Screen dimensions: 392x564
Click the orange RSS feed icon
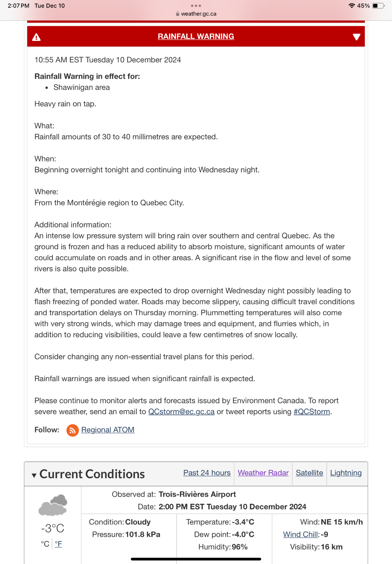tap(73, 430)
